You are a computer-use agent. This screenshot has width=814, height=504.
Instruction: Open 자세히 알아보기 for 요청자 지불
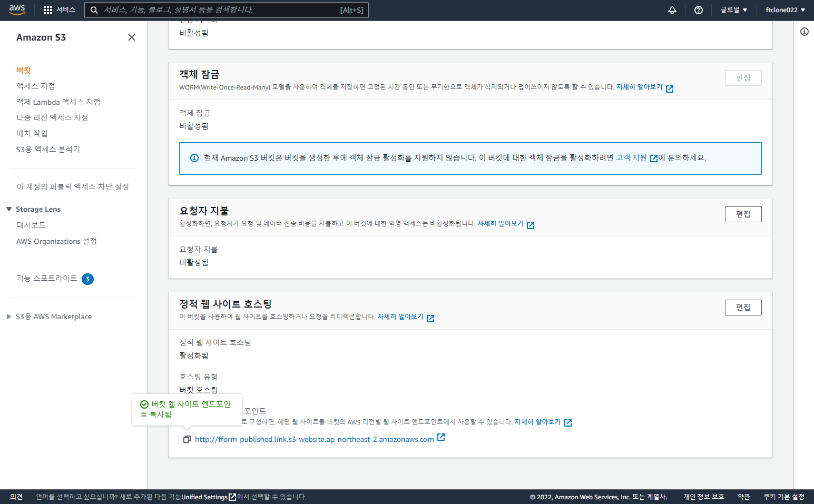tap(500, 224)
